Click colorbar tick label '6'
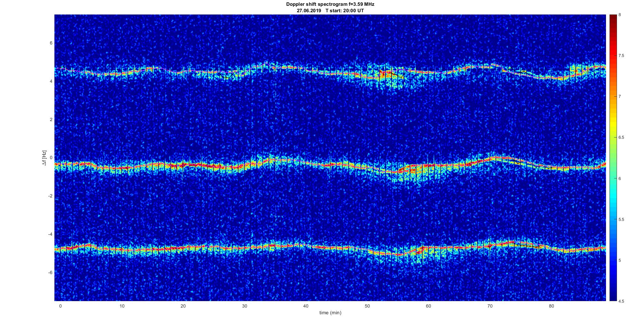The height and width of the screenshot is (323, 644). click(620, 178)
